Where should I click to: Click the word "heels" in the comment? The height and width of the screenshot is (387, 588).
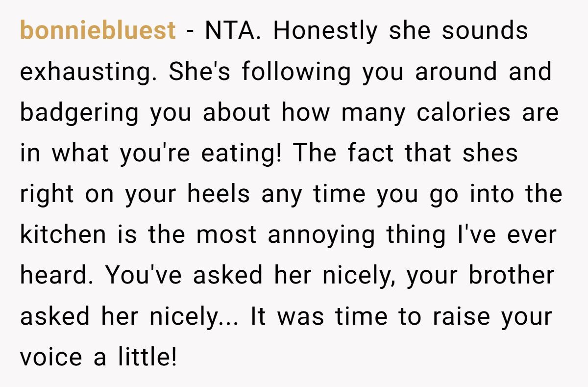point(218,195)
